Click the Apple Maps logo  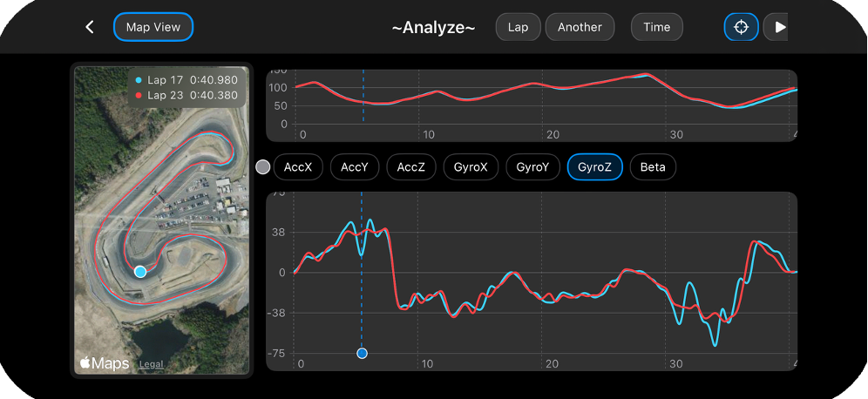105,363
